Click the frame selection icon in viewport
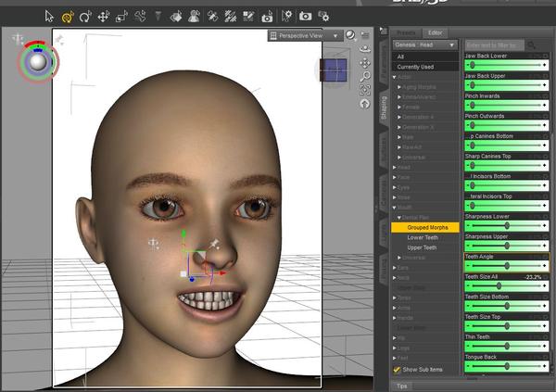Viewport: 556px width, 392px height. (x=365, y=90)
